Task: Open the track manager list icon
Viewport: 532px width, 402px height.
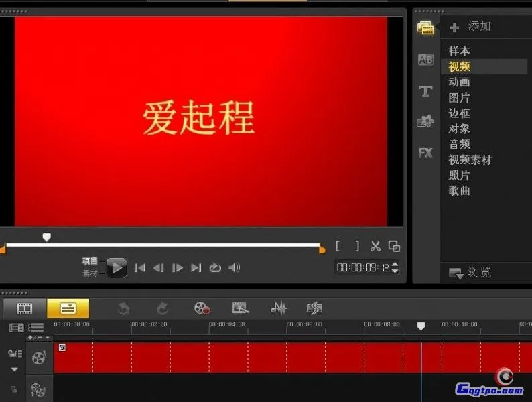Action: 36,328
